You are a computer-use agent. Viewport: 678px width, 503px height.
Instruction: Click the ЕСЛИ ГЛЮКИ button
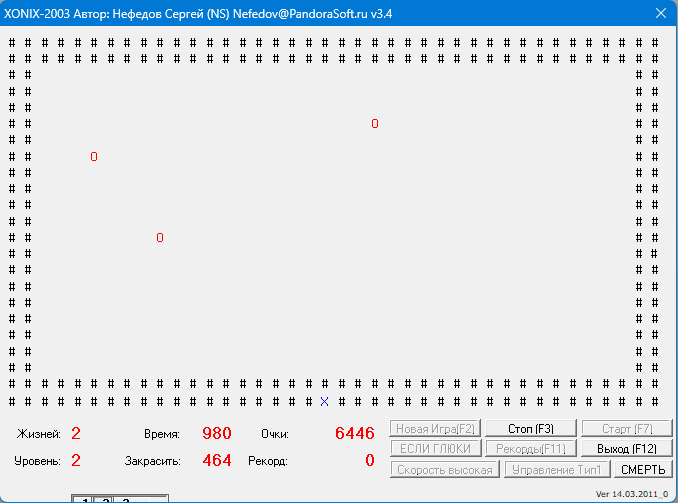435,449
